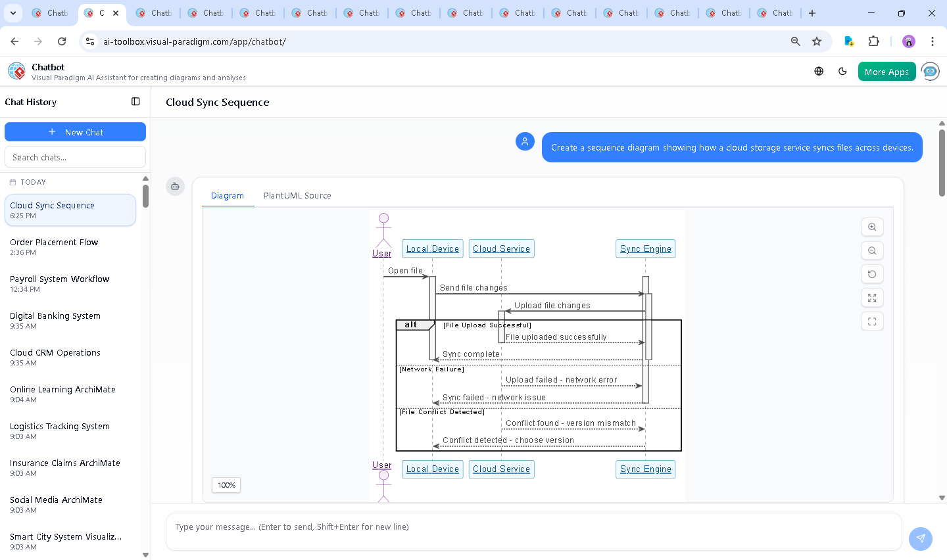Bookmark this page with the star icon
The image size is (947, 560).
[817, 41]
